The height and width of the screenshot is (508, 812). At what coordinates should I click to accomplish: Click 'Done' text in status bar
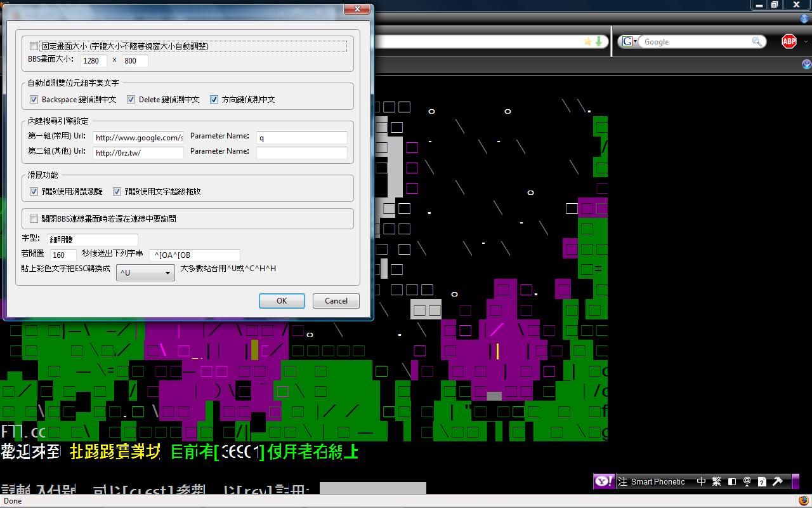(13, 501)
